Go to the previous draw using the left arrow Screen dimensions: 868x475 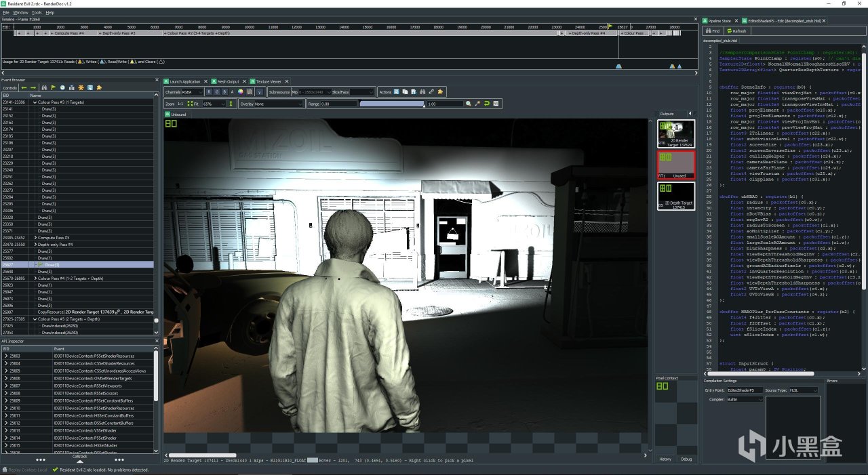[x=24, y=87]
